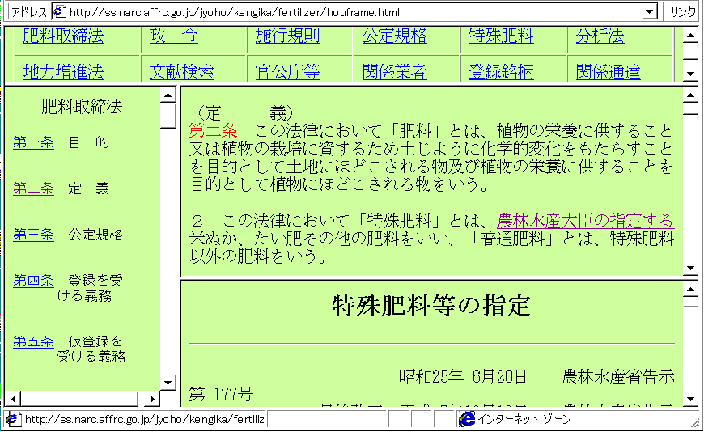Follow the 農林水産大臣の指定する link
704x432 pixels.
click(x=586, y=220)
